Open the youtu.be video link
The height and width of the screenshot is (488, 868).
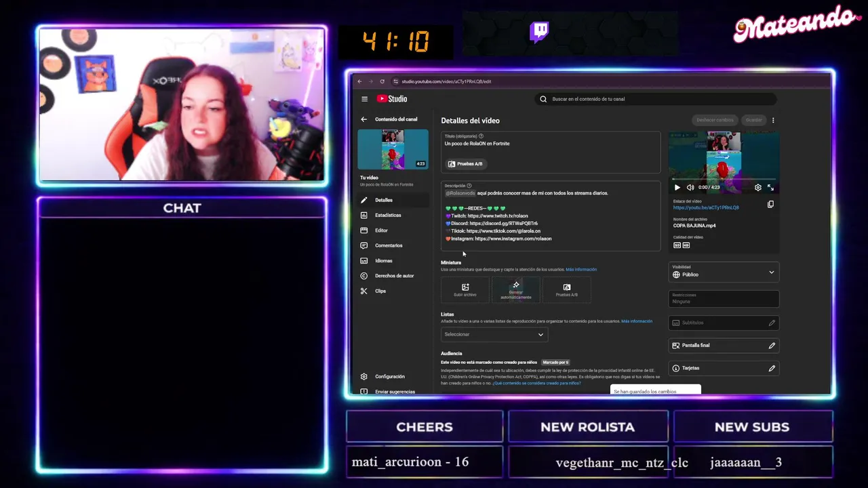pos(706,207)
